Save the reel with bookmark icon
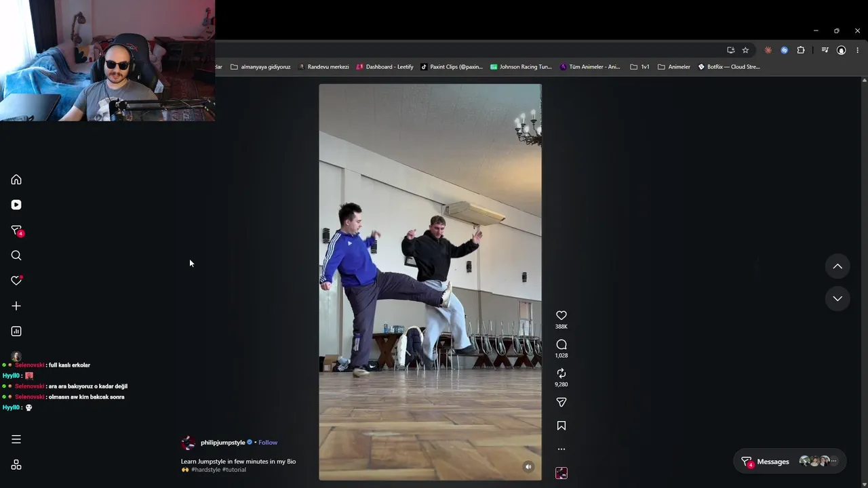The height and width of the screenshot is (488, 868). pos(561,426)
